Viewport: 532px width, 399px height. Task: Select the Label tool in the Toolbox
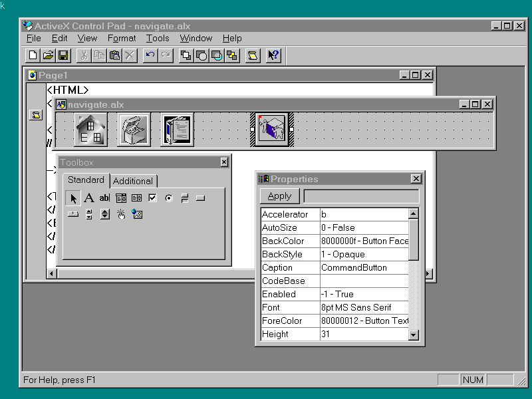88,198
